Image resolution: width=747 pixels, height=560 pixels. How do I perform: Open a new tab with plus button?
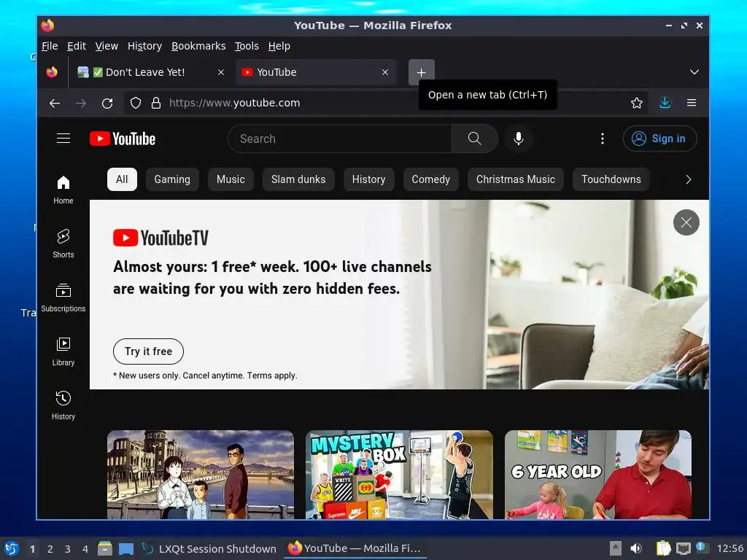(x=421, y=72)
